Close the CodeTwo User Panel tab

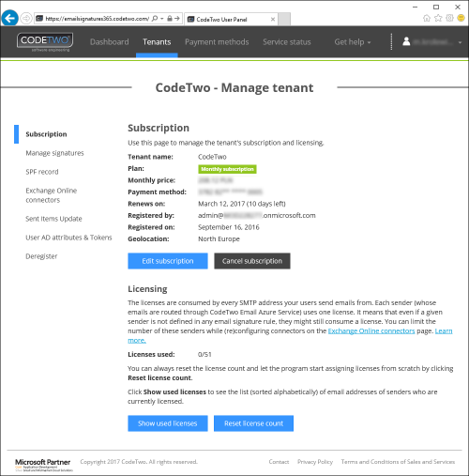(x=273, y=19)
